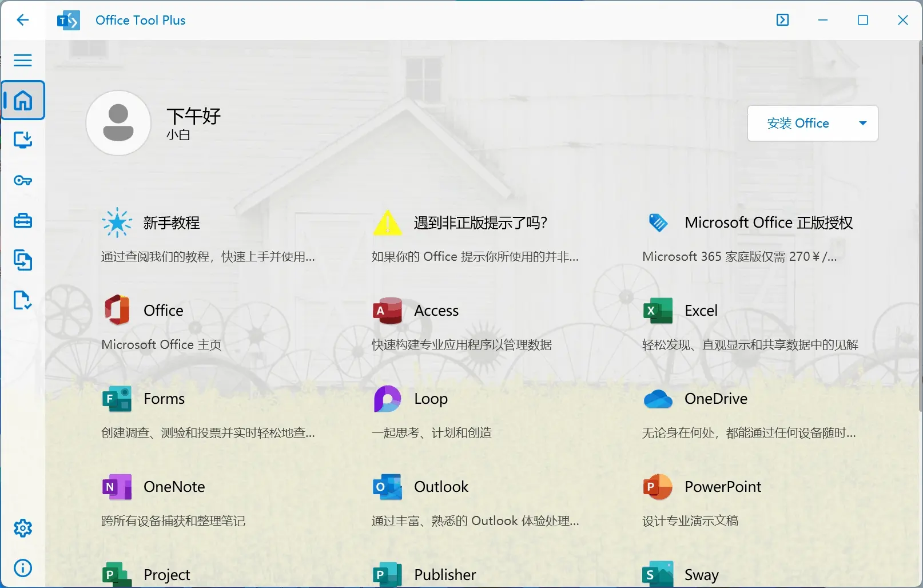Click the OneDrive label text
Screen dimensions: 923x588
716,399
